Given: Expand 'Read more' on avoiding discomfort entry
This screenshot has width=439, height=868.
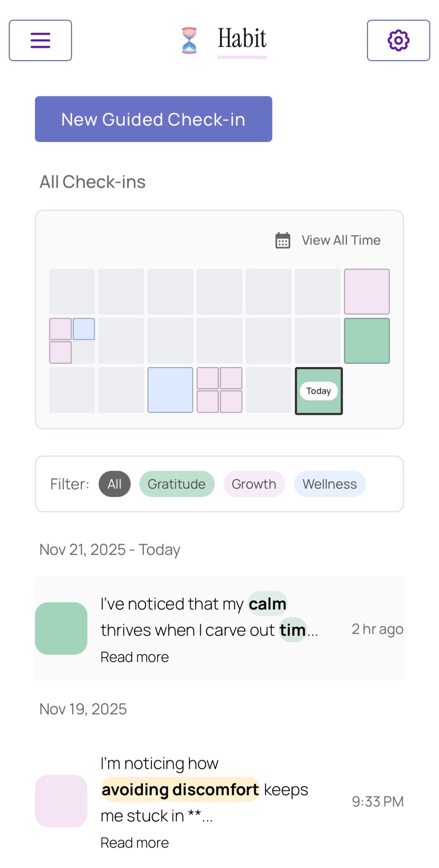Looking at the screenshot, I should pos(135,843).
